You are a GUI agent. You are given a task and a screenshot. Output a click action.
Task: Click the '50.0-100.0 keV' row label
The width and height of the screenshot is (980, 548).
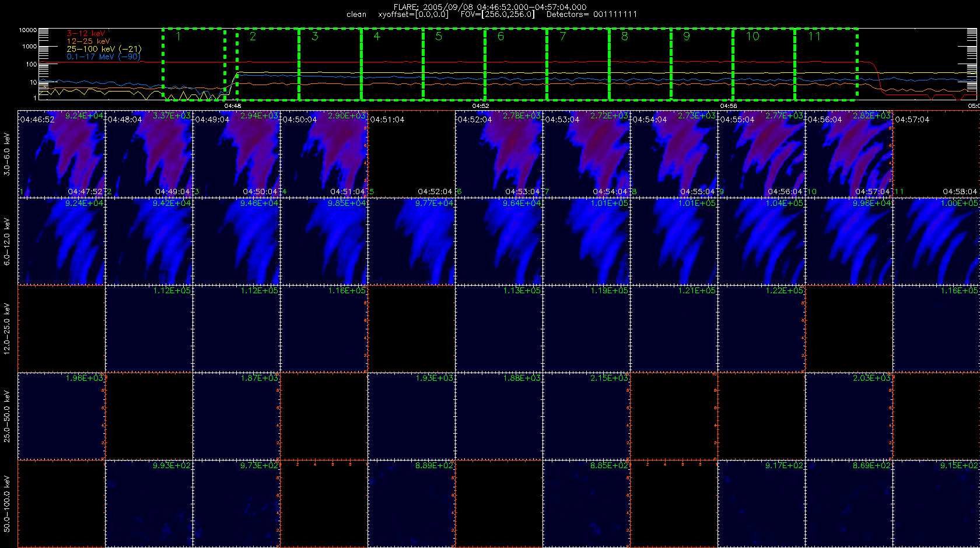tap(7, 504)
